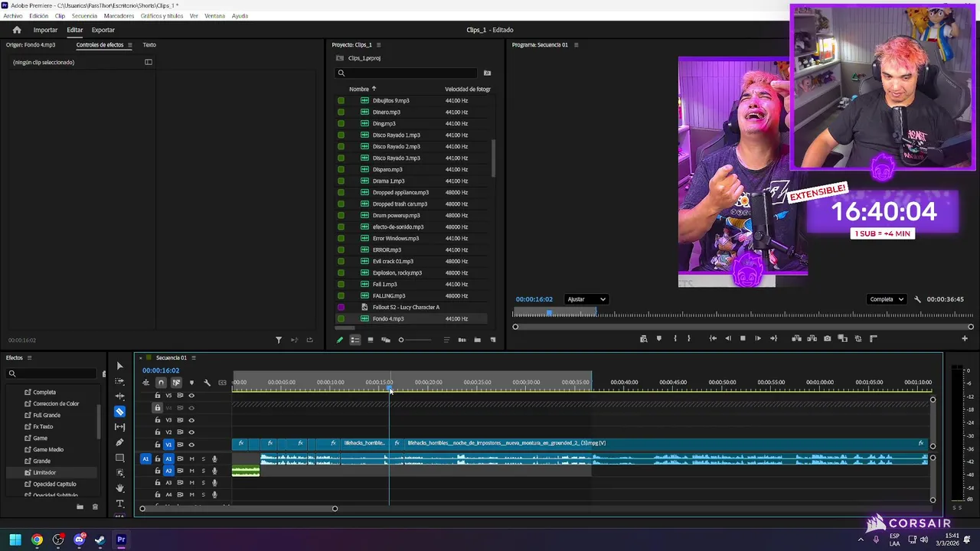The width and height of the screenshot is (980, 551).
Task: Add a marker in timeline header
Action: coord(191,383)
